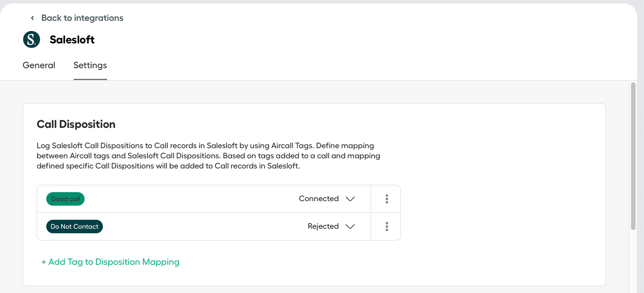Screen dimensions: 644x293
Task: Click the Call Disposition description paragraph
Action: click(x=208, y=156)
